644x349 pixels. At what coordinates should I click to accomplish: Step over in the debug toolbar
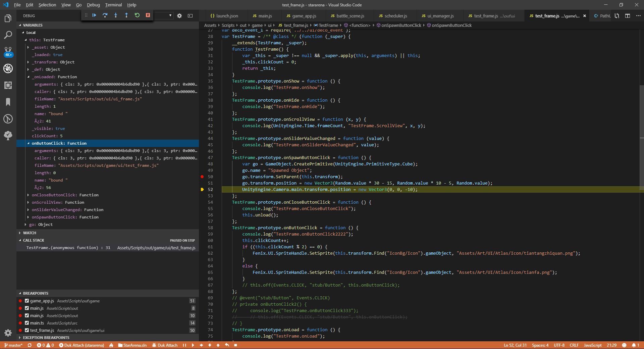click(x=105, y=15)
